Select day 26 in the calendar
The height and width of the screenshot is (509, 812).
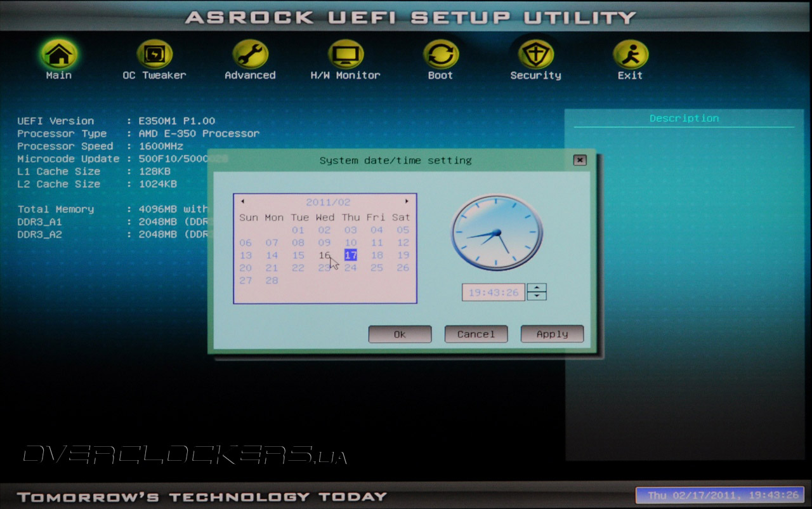click(x=403, y=268)
